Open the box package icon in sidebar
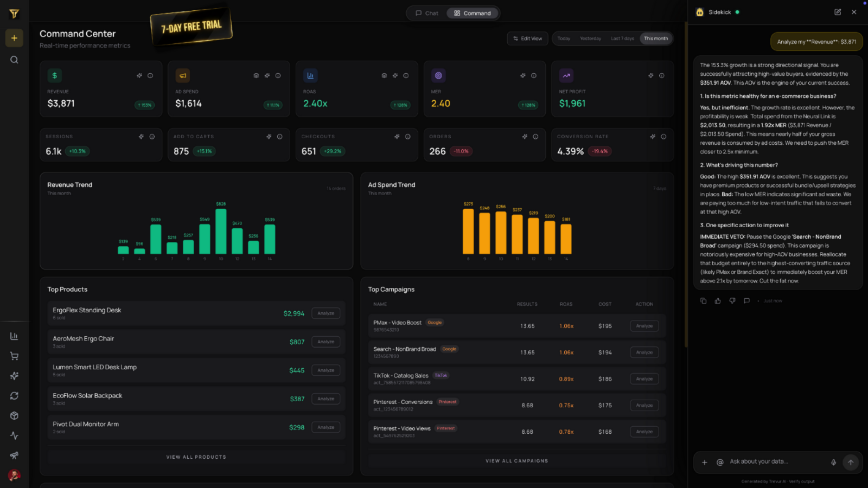Viewport: 868px width, 488px height. pyautogui.click(x=14, y=416)
